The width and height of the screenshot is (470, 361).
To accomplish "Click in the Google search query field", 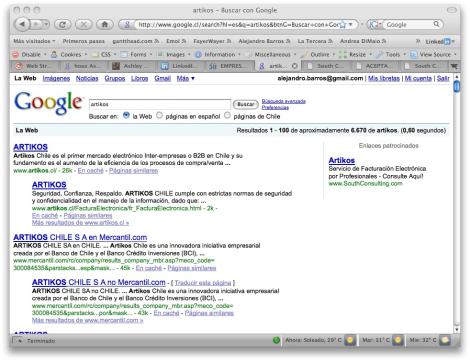I will (160, 104).
